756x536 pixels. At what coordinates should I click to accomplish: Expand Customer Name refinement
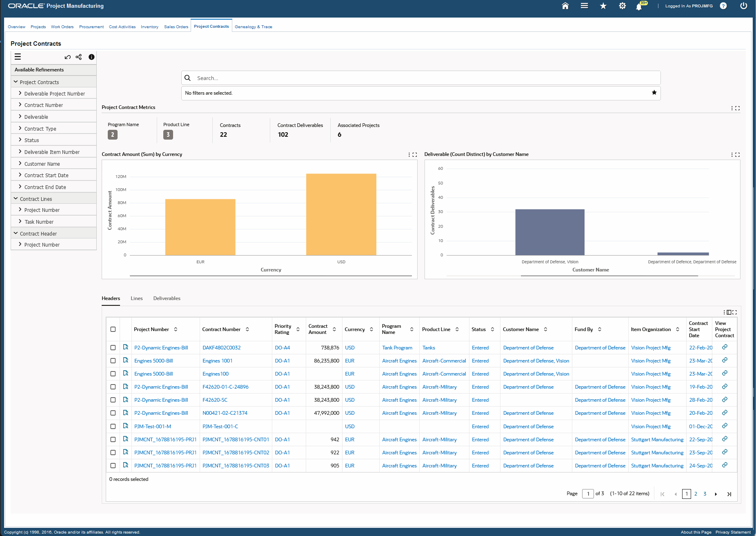tap(20, 163)
